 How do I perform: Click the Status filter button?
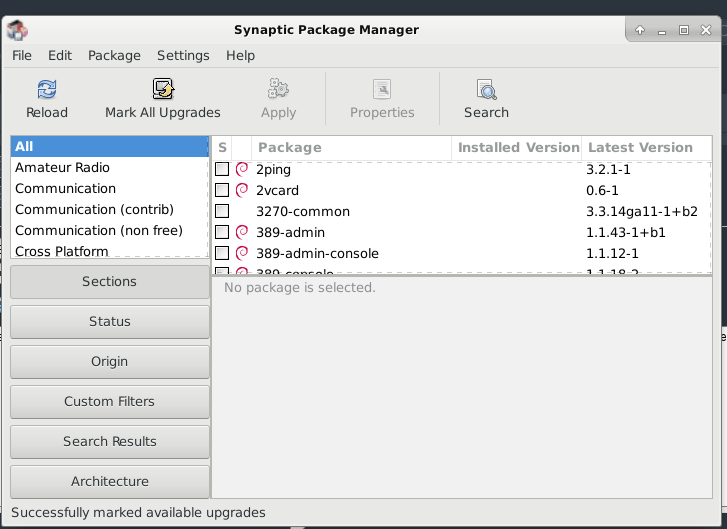[109, 321]
